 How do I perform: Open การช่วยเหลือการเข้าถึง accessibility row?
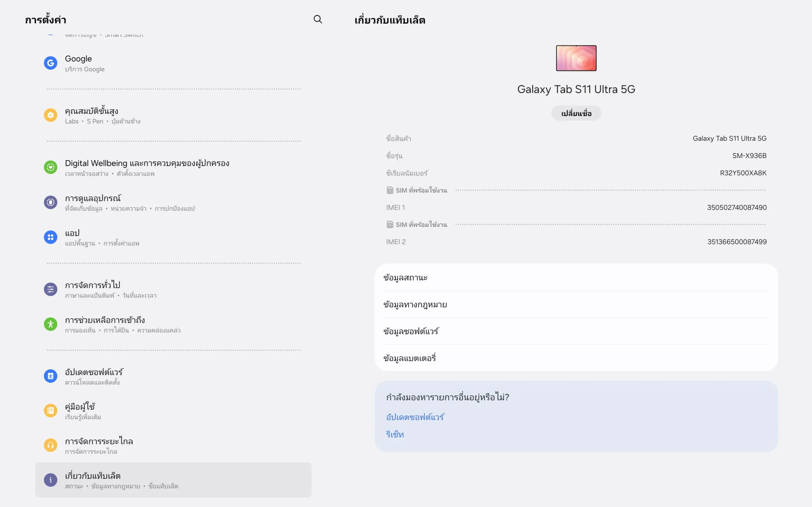[x=173, y=324]
